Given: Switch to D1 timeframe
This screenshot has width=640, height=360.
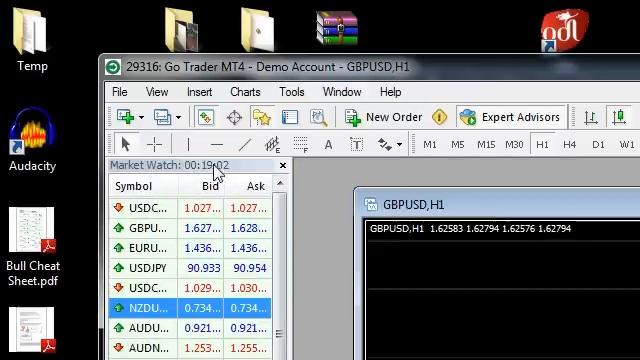Looking at the screenshot, I should [598, 144].
